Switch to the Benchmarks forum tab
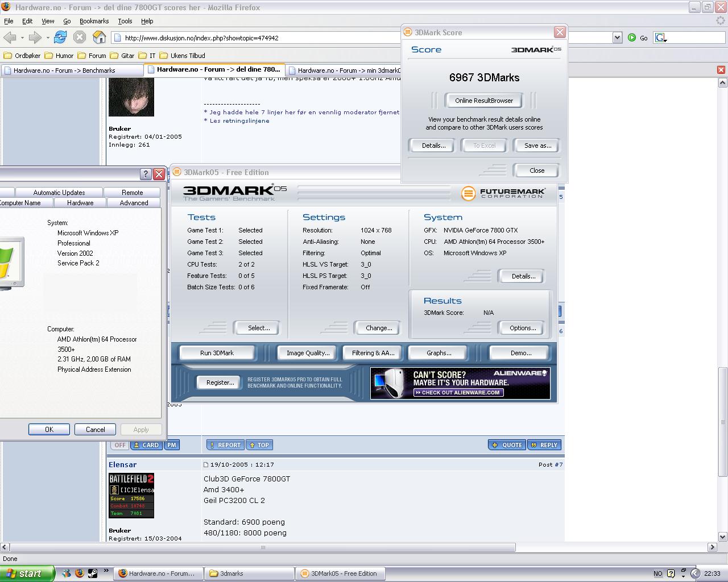Viewport: 728px width, 582px height. coord(72,70)
